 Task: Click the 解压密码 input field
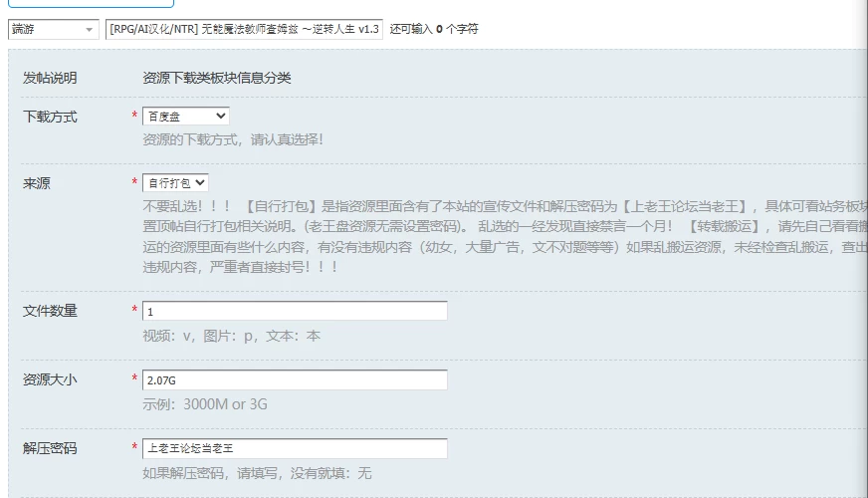click(295, 449)
